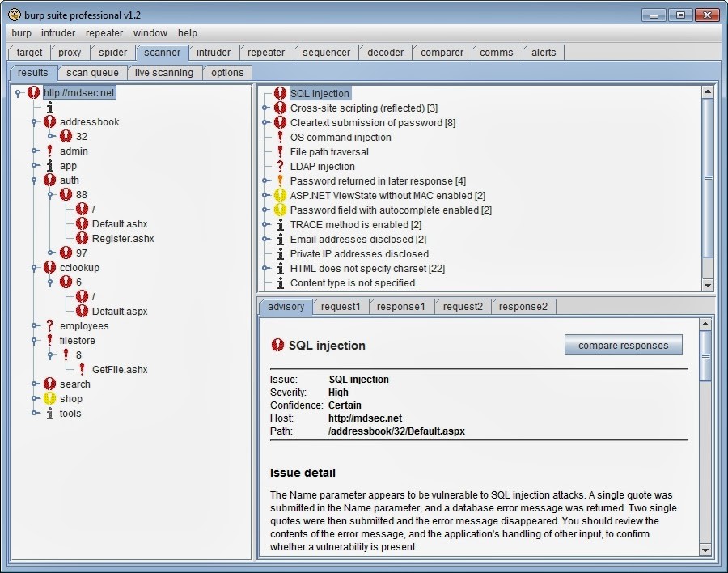Click the red severity icon beside http://mdsec.net
Screen dimensions: 728x573
[33, 92]
